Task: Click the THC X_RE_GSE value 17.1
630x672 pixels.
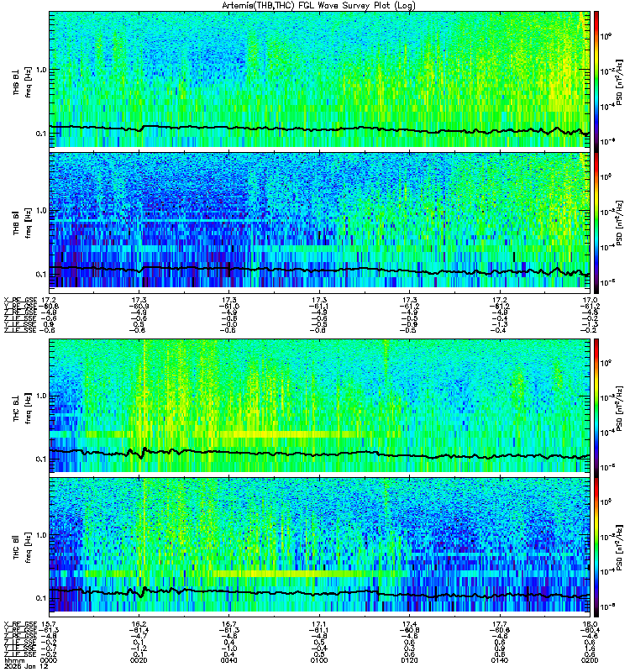Action: point(319,623)
